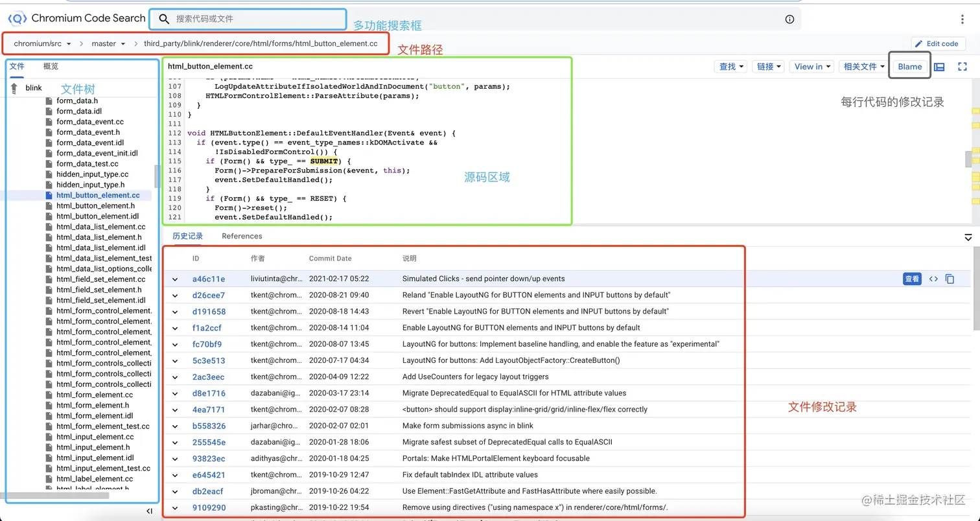Open the three-dot overflow menu
This screenshot has height=521, width=980.
(962, 19)
